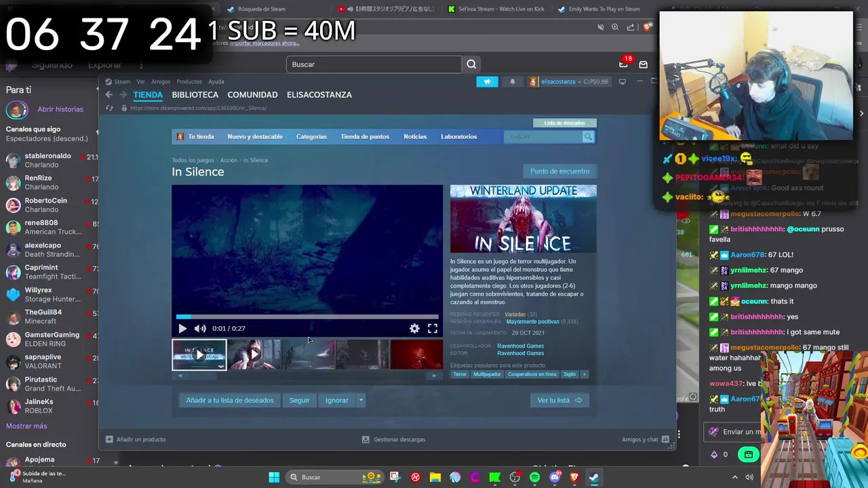Open the Categorías store menu
Viewport: 868px width, 488px height.
pos(311,137)
